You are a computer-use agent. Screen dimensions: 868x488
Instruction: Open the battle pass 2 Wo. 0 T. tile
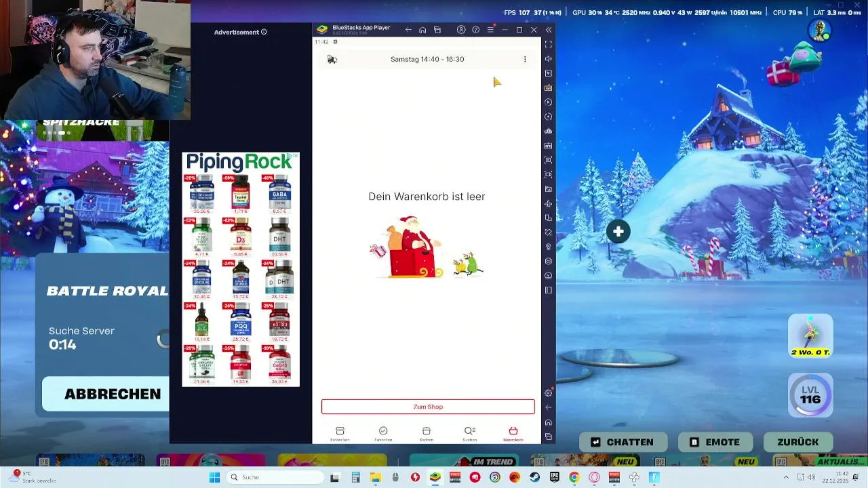(x=810, y=336)
